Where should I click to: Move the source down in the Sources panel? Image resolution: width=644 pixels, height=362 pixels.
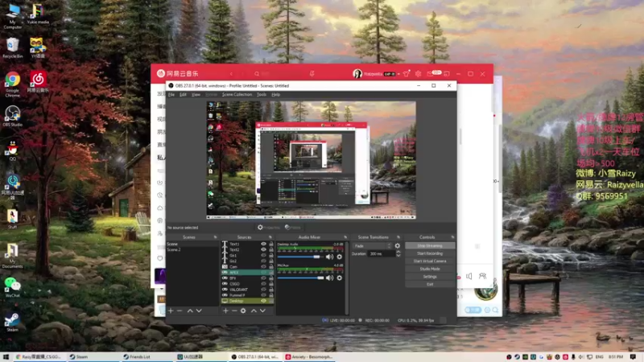(x=262, y=311)
